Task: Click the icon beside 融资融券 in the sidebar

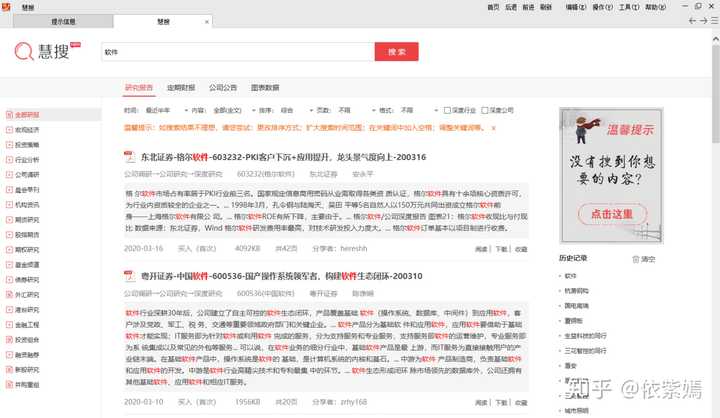Action: pos(9,355)
